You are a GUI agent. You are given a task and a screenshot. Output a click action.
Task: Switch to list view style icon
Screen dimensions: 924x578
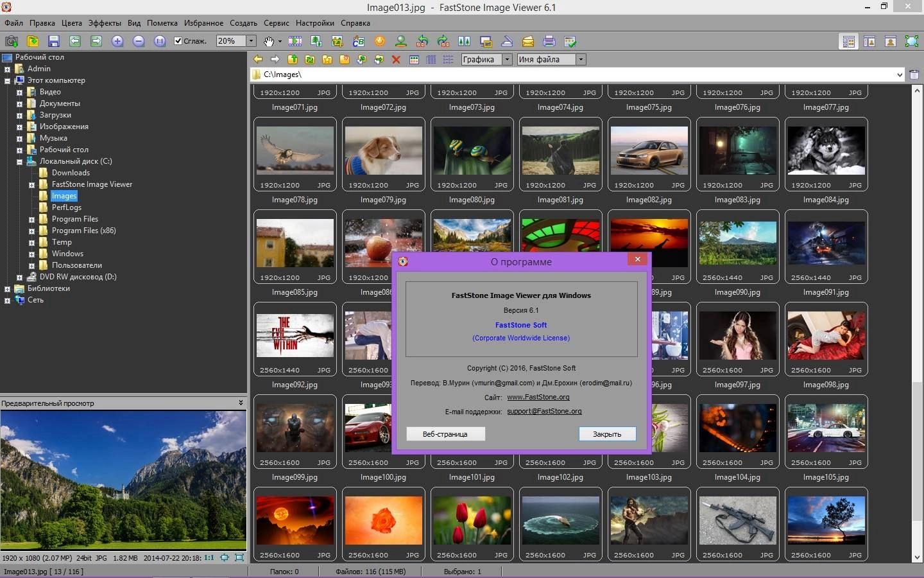449,59
